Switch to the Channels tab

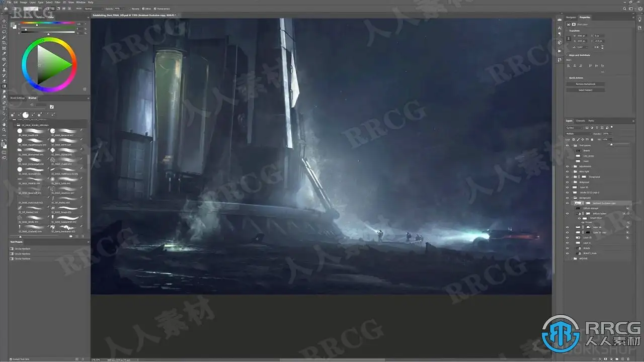click(580, 121)
